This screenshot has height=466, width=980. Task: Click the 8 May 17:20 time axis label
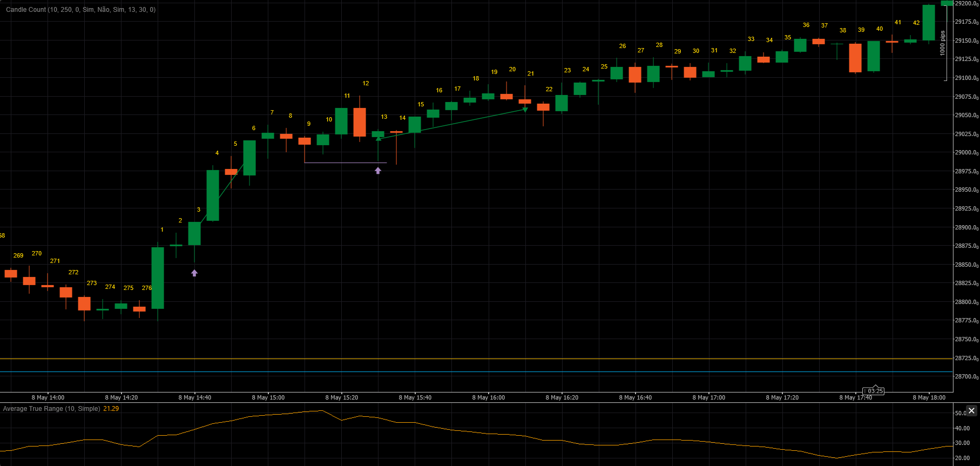pos(782,397)
